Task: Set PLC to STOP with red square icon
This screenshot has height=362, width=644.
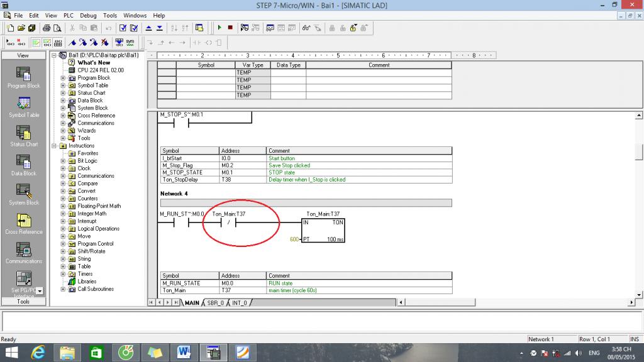Action: [230, 28]
